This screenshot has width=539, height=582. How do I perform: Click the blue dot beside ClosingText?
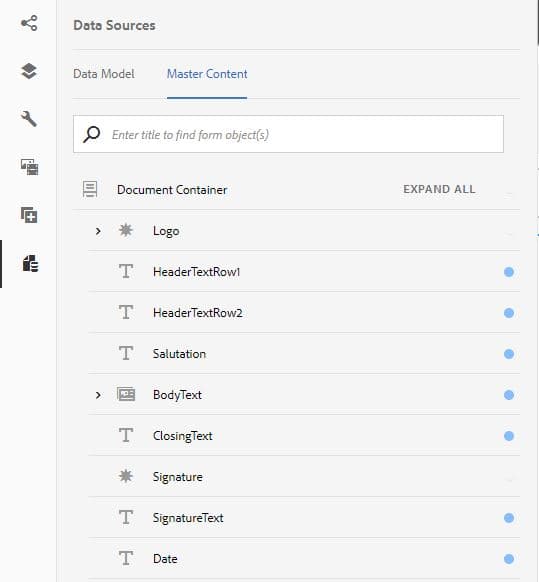pyautogui.click(x=509, y=436)
